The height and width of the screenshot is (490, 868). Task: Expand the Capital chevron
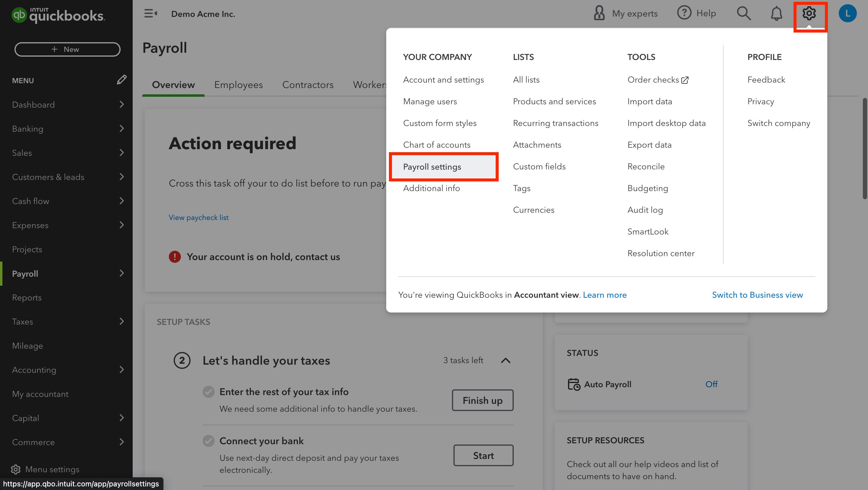[122, 418]
